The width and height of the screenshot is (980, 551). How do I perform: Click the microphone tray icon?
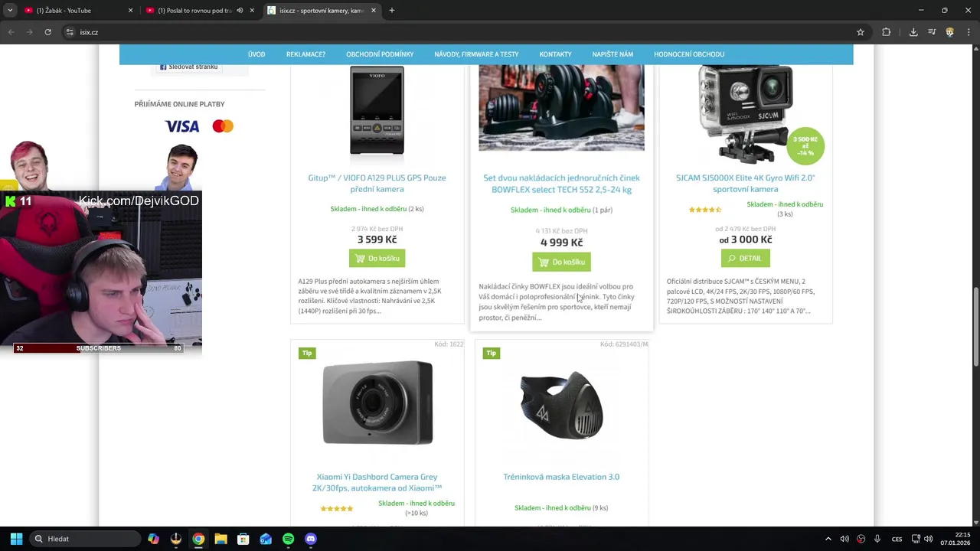click(877, 539)
